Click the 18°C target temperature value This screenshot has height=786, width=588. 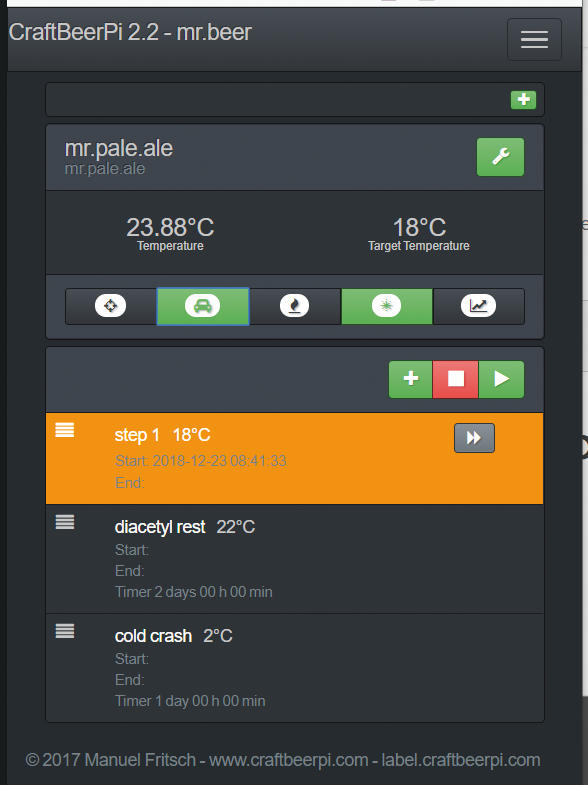tap(419, 227)
